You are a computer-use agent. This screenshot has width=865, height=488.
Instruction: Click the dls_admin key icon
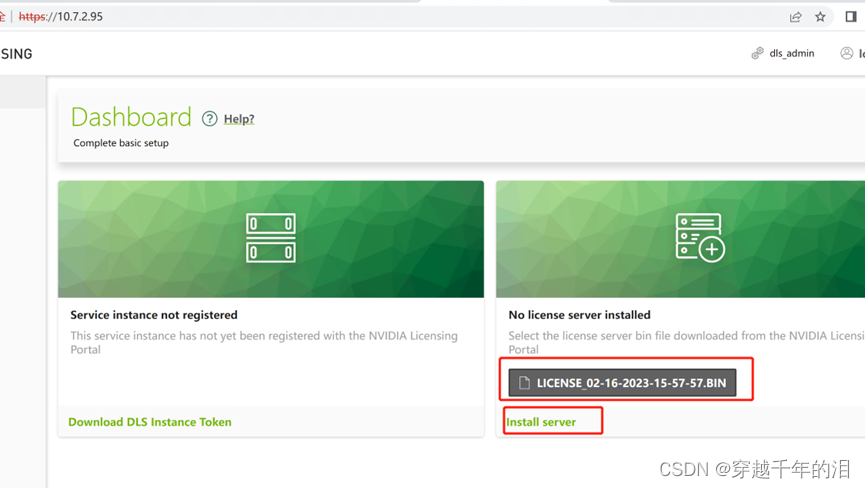point(757,53)
